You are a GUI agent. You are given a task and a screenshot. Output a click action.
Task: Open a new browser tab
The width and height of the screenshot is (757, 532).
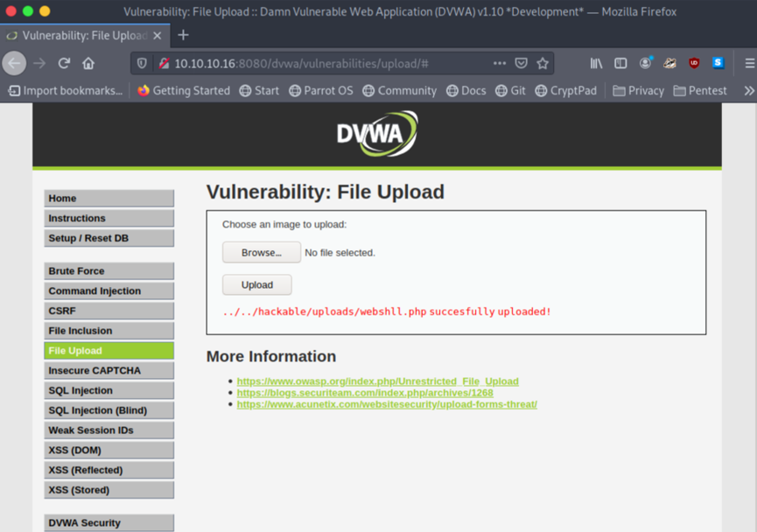(x=183, y=35)
